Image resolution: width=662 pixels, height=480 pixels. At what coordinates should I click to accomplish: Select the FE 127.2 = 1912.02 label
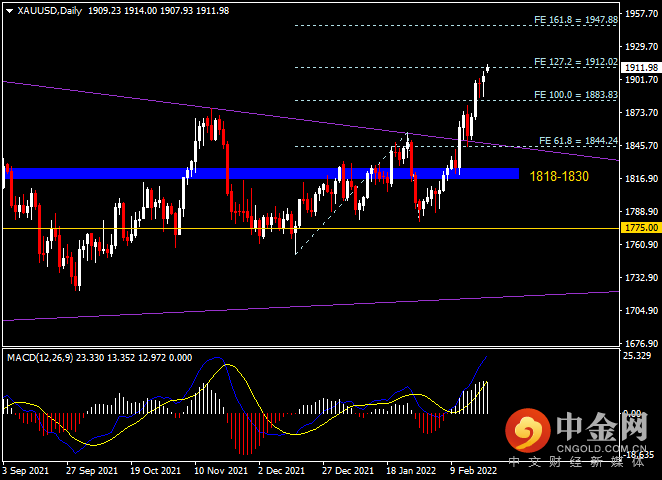tap(575, 62)
